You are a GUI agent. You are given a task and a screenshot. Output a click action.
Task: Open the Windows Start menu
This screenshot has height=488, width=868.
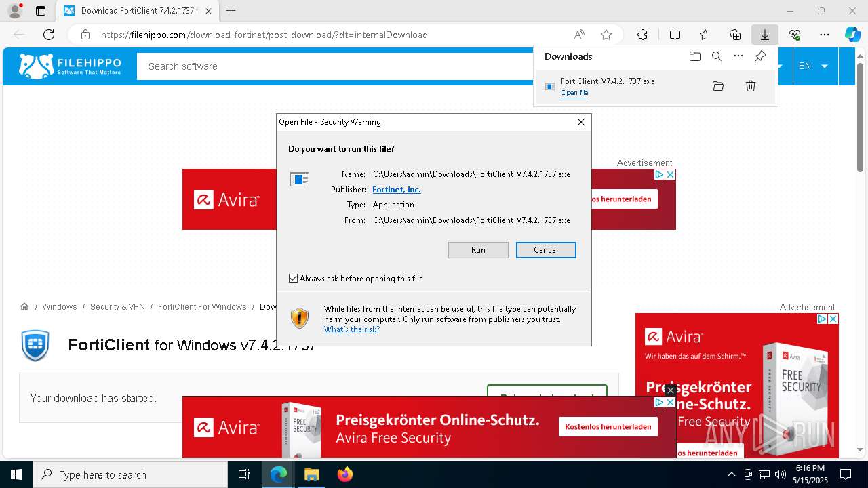tap(16, 474)
